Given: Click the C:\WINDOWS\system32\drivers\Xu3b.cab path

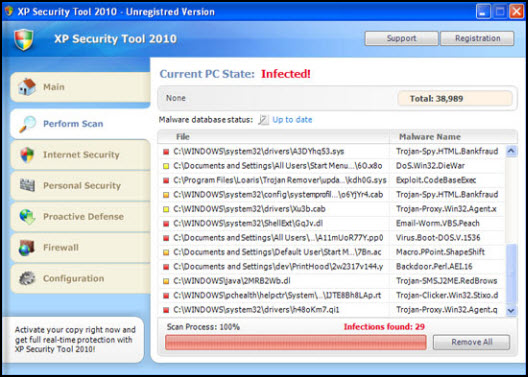Looking at the screenshot, I should pos(249,209).
